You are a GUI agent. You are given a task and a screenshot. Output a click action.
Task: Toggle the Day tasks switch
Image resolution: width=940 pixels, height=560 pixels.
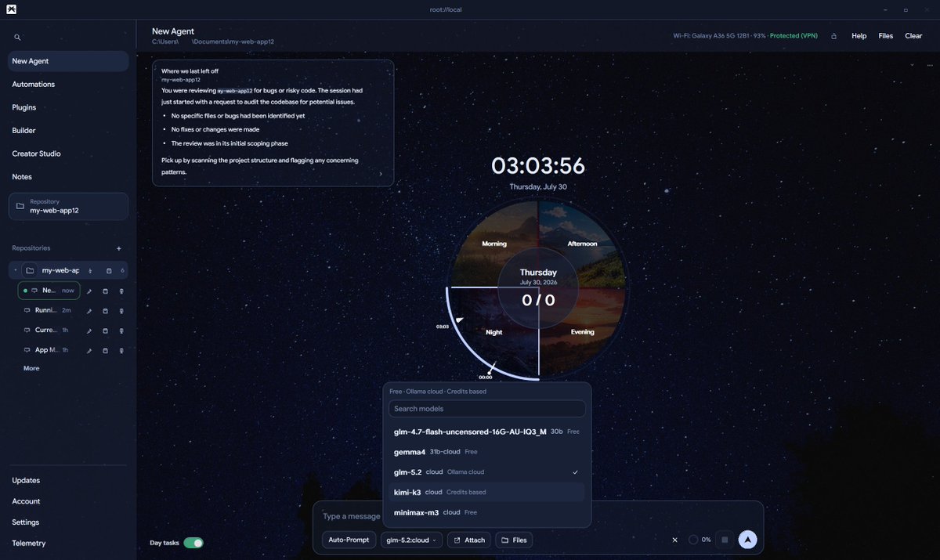tap(193, 543)
